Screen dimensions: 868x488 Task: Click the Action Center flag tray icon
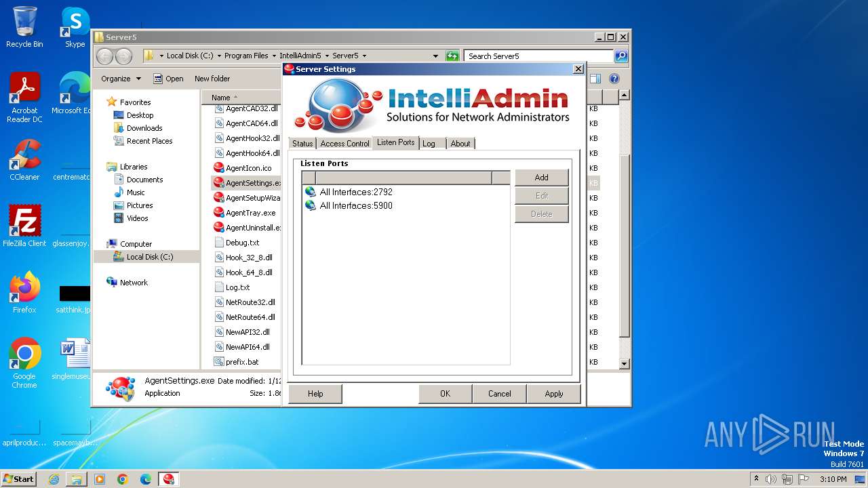click(x=803, y=479)
